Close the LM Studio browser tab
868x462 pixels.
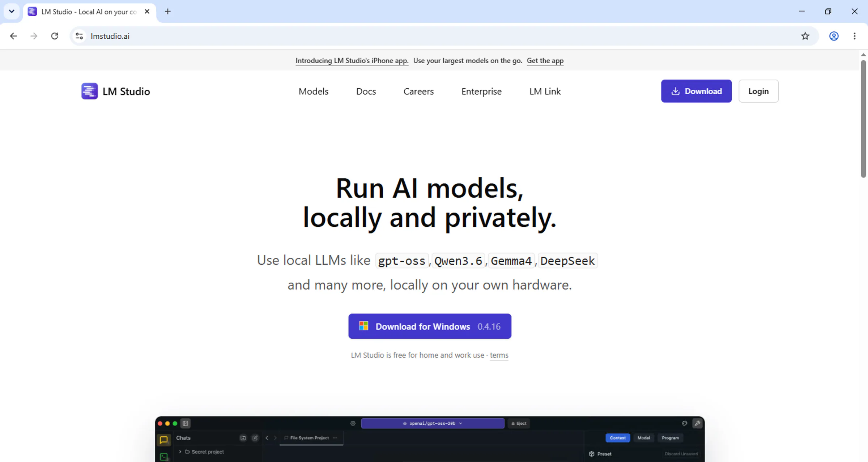(x=147, y=12)
